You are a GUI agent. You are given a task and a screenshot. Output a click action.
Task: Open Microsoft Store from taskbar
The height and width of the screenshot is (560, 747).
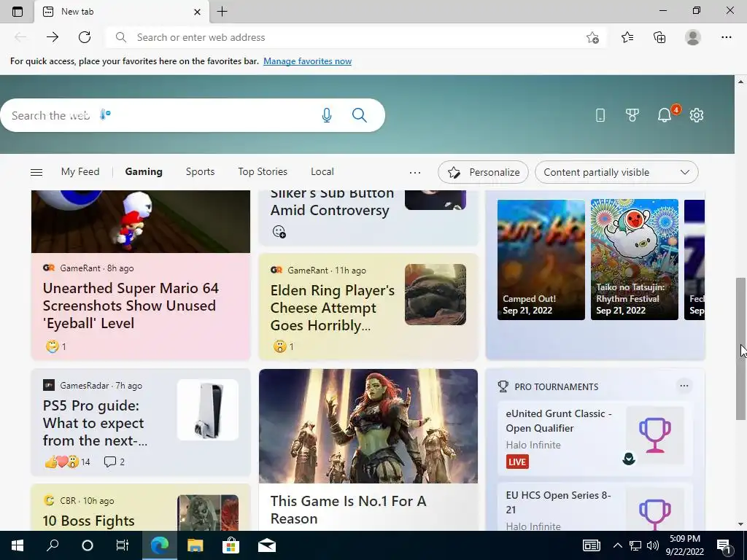pos(231,545)
